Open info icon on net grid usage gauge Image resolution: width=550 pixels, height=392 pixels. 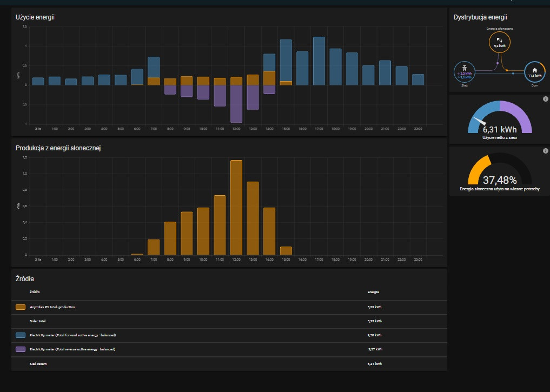[545, 99]
